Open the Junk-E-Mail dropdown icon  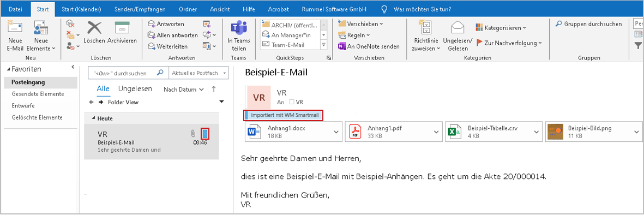click(73, 46)
